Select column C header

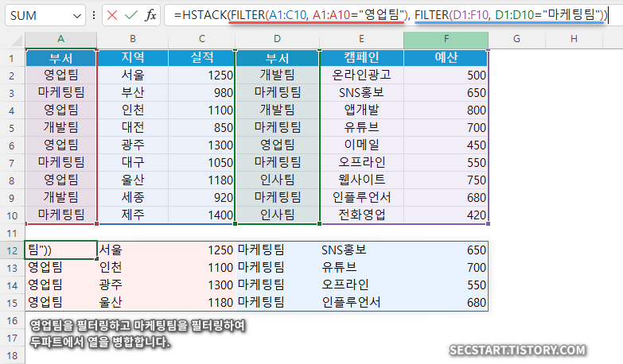[202, 39]
